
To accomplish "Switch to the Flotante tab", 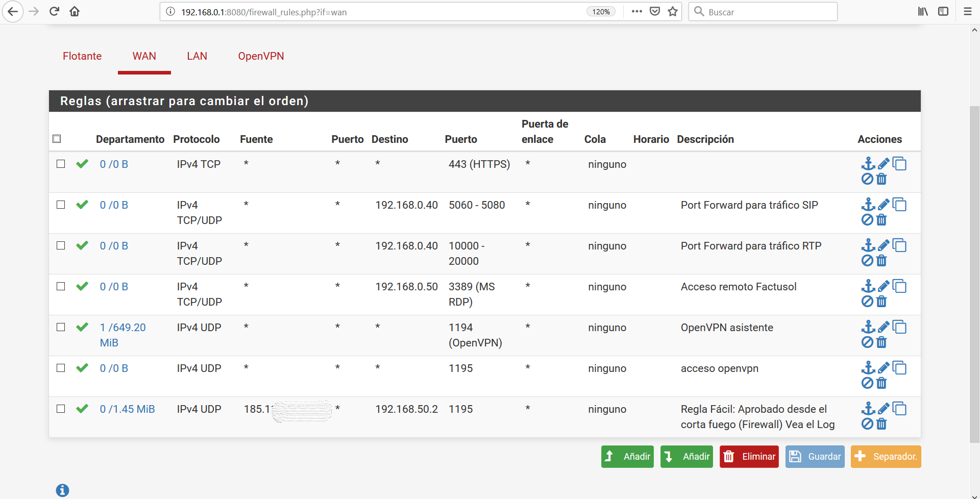I will coord(82,56).
